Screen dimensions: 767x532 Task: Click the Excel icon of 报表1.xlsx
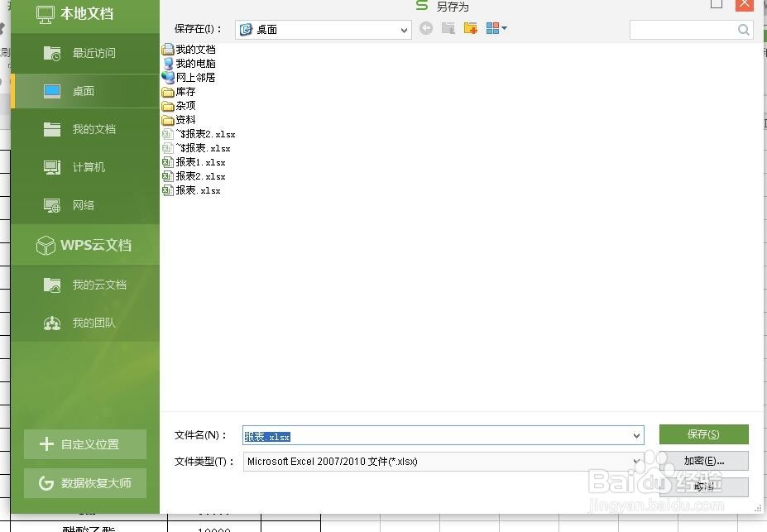coord(168,162)
